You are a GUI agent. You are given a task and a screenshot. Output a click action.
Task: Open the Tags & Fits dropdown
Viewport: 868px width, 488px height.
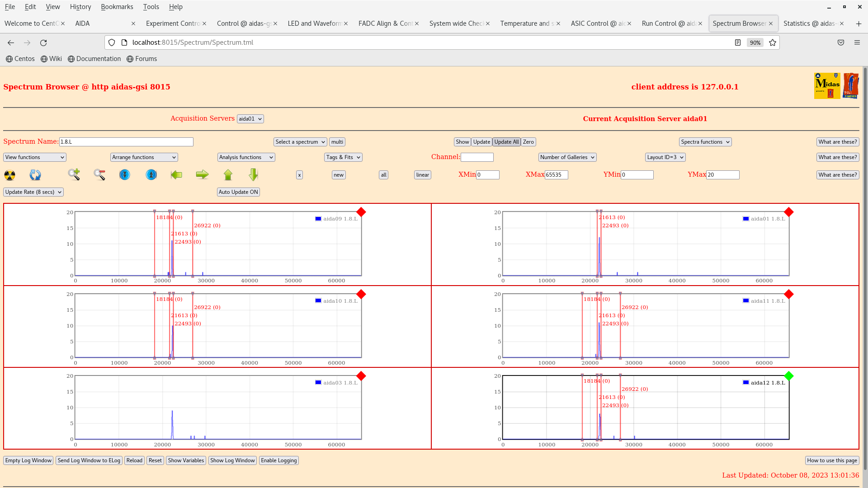coord(343,157)
